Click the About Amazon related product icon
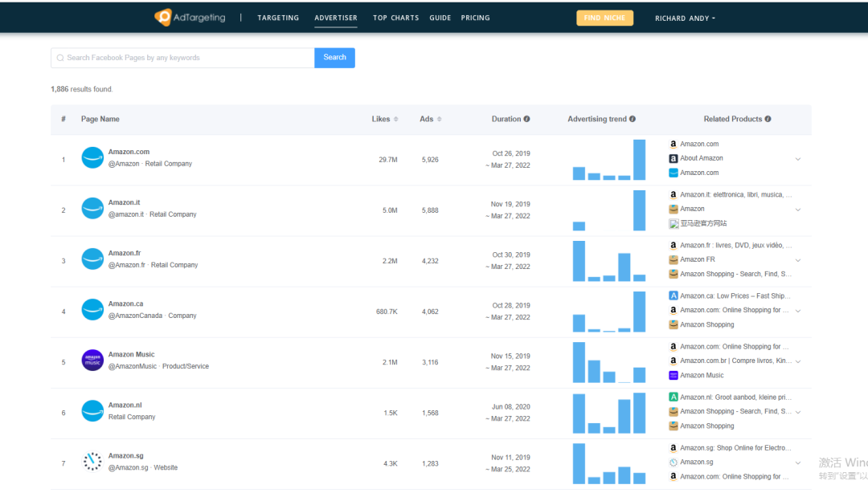This screenshot has width=868, height=493. (x=674, y=158)
